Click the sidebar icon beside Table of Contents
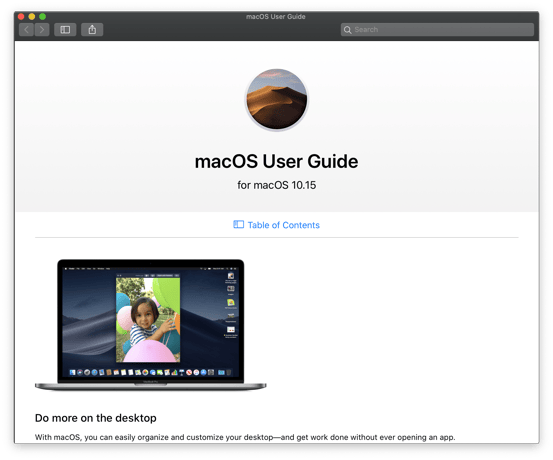This screenshot has height=460, width=553. click(238, 224)
